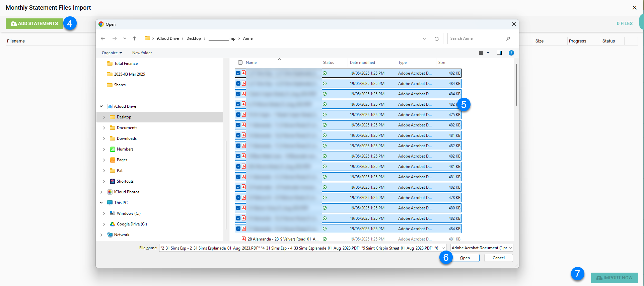The image size is (644, 286).
Task: Collapse the This PC tree node
Action: (101, 203)
